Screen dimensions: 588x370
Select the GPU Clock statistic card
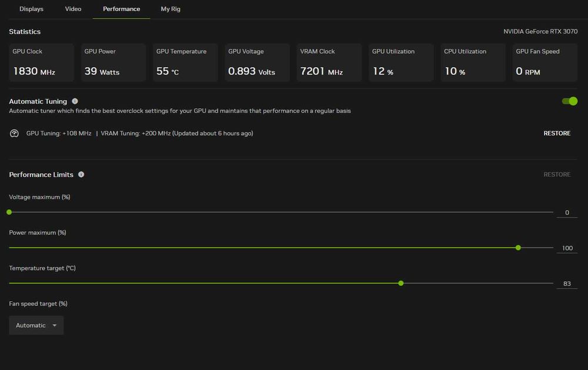point(42,62)
